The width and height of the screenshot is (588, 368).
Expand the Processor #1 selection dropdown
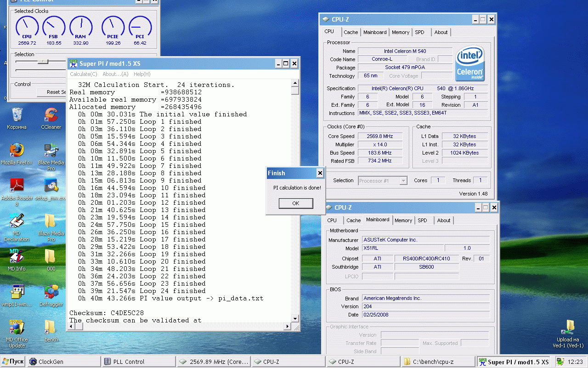point(403,181)
